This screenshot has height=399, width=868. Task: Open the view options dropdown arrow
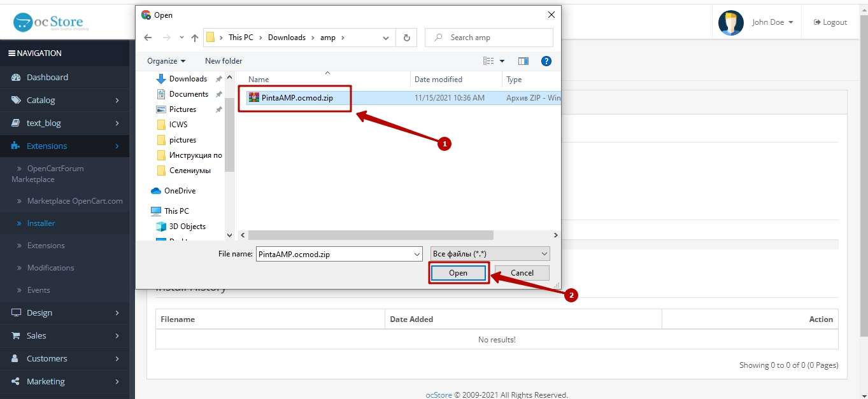pyautogui.click(x=502, y=61)
